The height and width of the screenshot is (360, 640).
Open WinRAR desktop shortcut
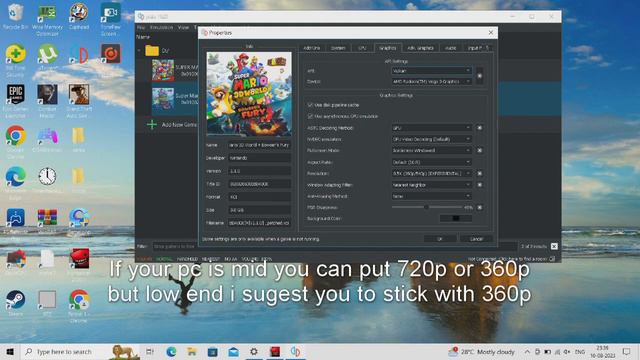click(47, 220)
